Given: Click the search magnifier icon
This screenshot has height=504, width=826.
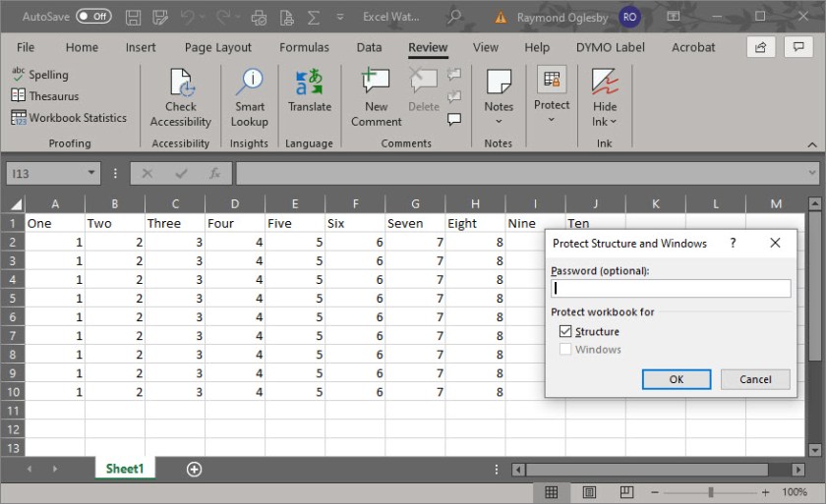Looking at the screenshot, I should (x=454, y=17).
